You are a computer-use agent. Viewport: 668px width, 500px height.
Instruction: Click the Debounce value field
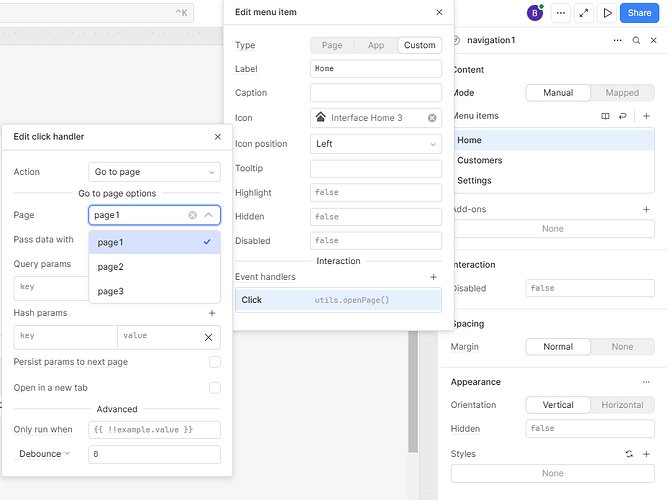tap(155, 454)
